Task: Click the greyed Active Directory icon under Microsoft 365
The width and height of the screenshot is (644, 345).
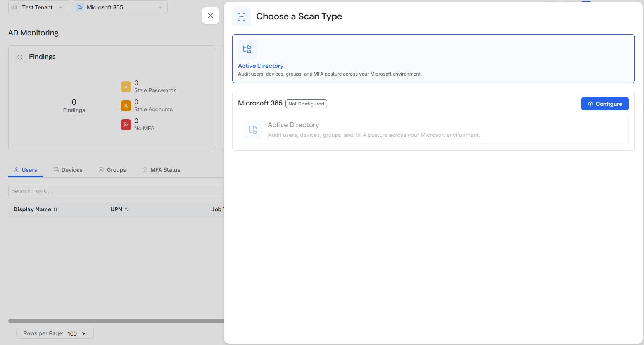Action: pos(253,130)
